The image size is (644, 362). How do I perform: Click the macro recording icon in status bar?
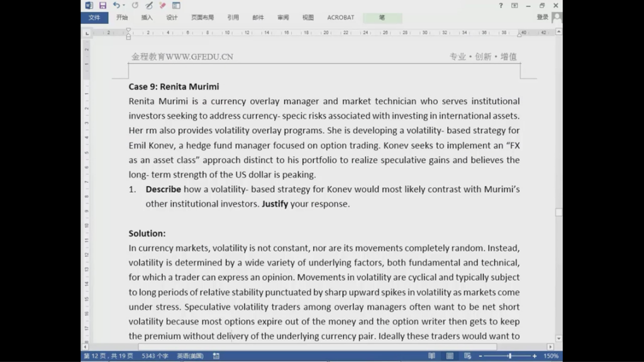pyautogui.click(x=216, y=356)
